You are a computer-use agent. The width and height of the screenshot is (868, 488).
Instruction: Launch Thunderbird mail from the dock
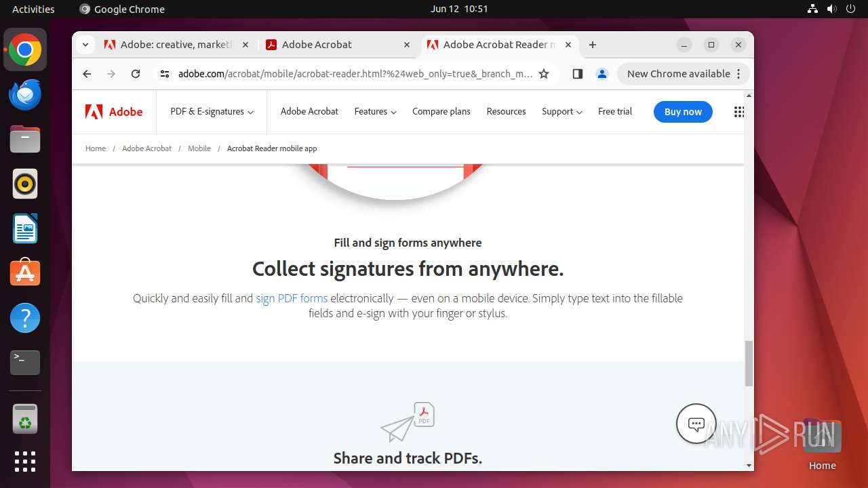click(x=25, y=95)
